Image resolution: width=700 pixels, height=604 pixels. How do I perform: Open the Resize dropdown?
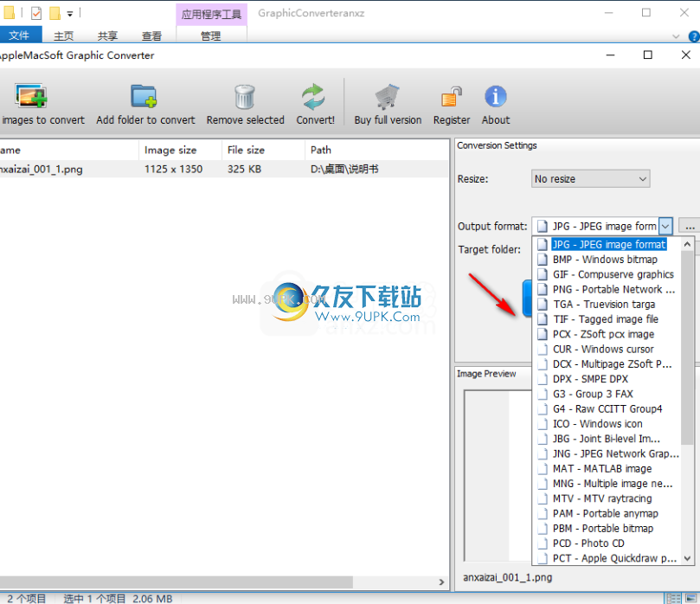pos(590,178)
